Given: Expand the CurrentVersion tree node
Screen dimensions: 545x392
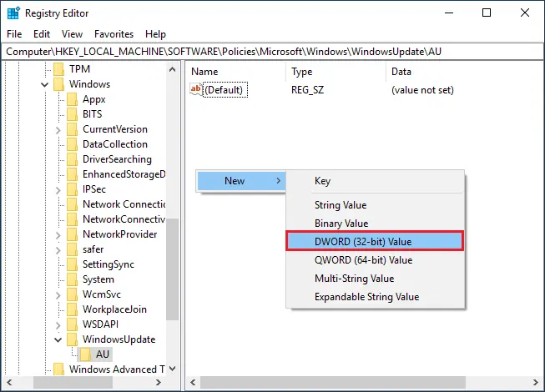Looking at the screenshot, I should 58,129.
